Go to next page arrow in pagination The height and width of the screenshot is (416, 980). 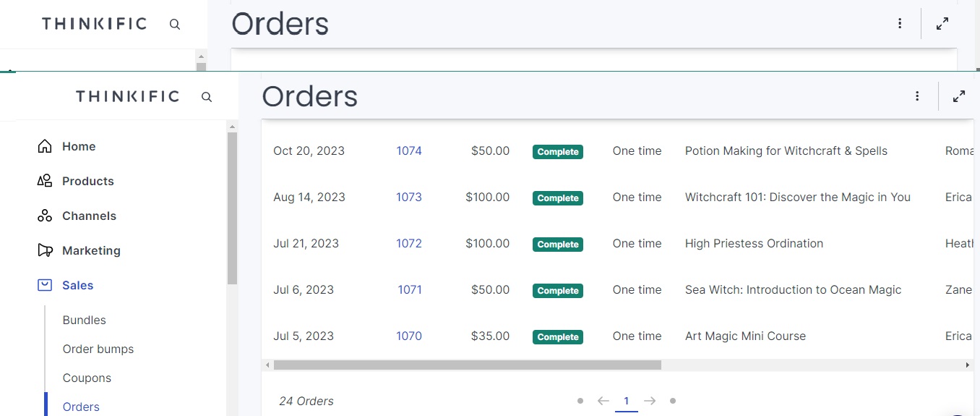point(650,401)
